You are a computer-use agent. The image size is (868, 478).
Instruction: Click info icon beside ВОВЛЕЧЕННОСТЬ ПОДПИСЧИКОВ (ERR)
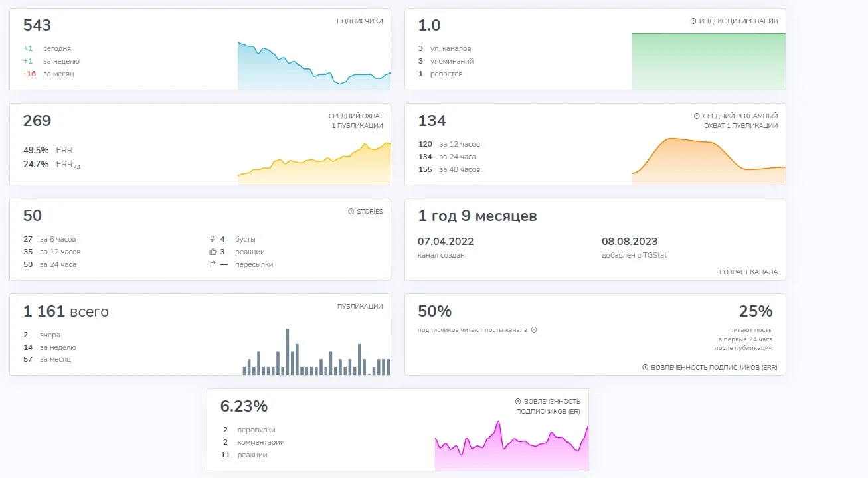(646, 368)
